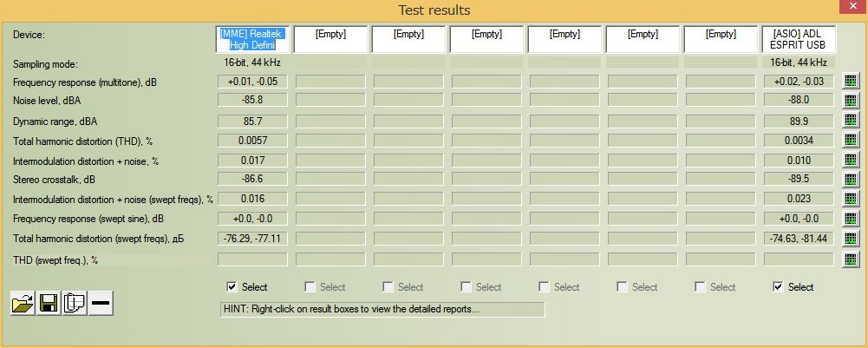Open graph icon for IMD swept freqs row
Viewport: 868px width, 348px height.
[851, 199]
